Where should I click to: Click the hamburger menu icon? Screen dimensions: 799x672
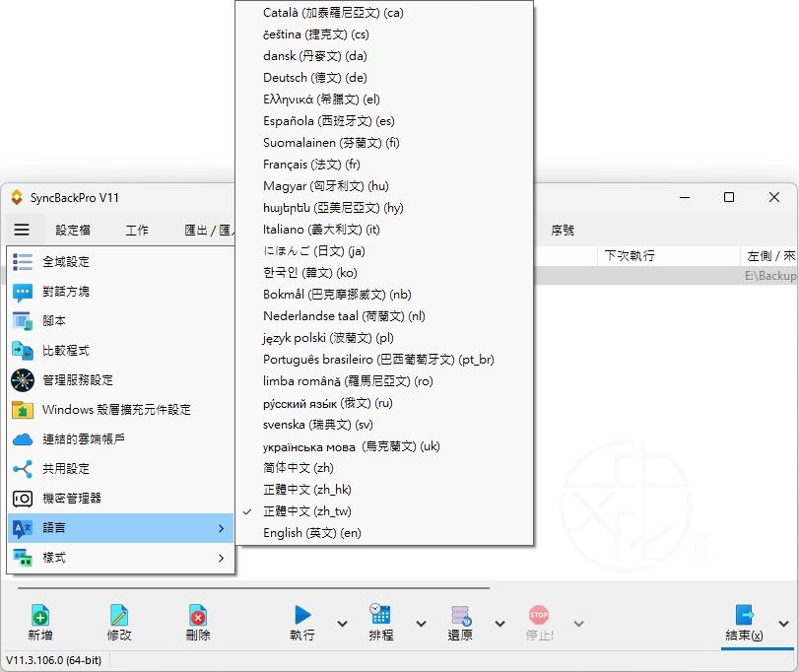(x=22, y=230)
